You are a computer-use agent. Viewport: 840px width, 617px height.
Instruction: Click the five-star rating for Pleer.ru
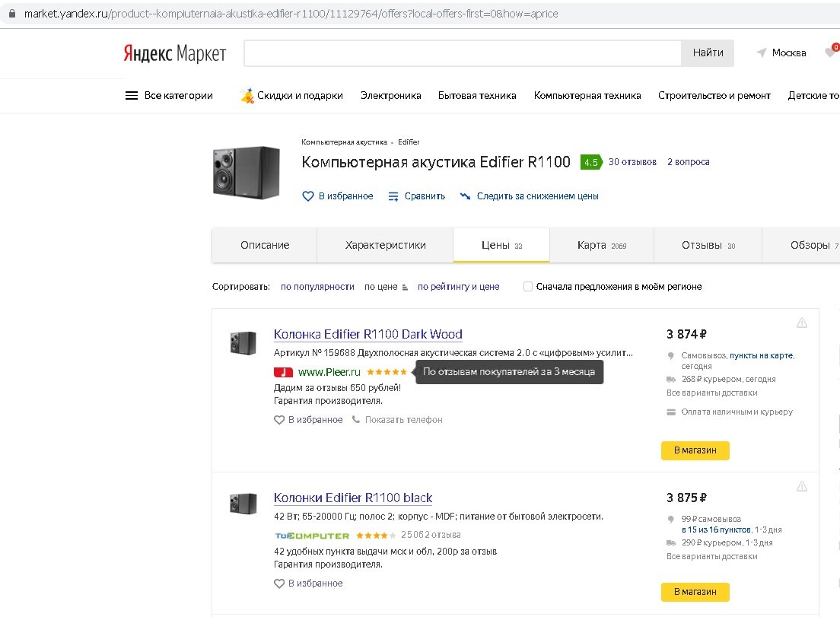click(x=387, y=372)
